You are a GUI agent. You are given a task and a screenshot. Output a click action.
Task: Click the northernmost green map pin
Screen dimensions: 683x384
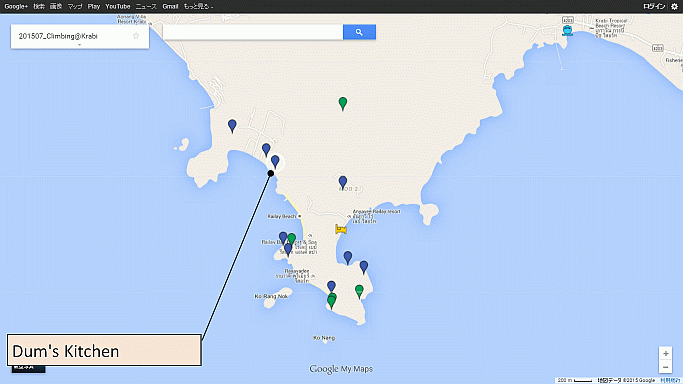343,104
